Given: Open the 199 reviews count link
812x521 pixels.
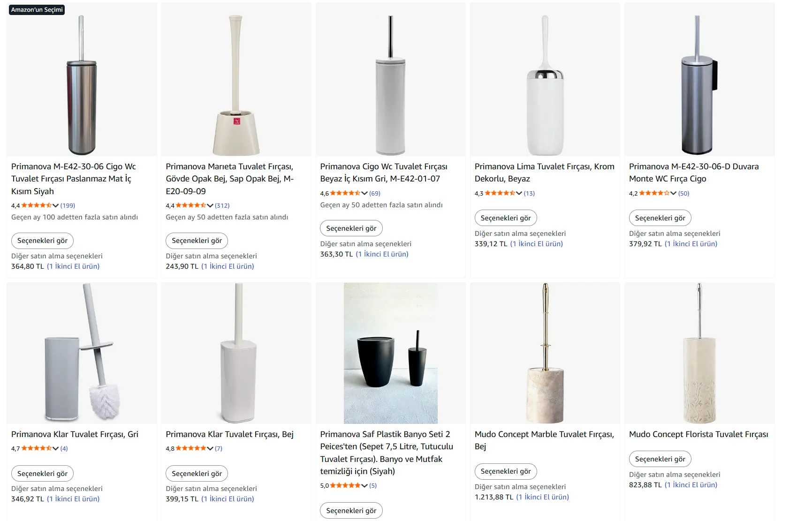Looking at the screenshot, I should pyautogui.click(x=68, y=205).
